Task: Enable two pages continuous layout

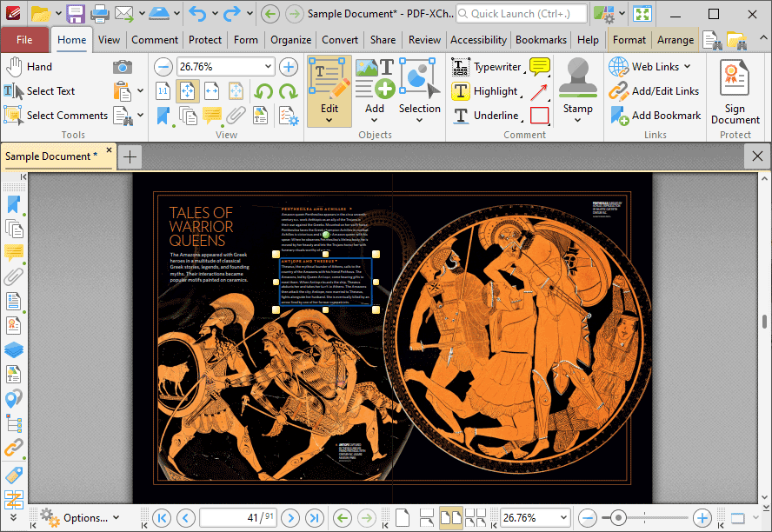Action: (x=476, y=518)
